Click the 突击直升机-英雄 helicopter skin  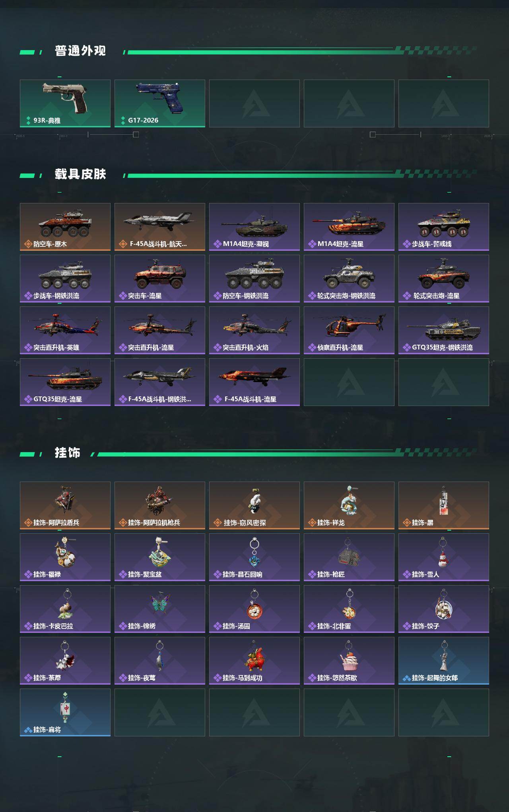(65, 330)
